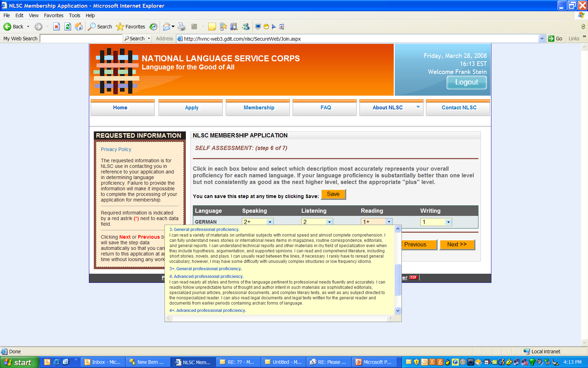This screenshot has width=588, height=368.
Task: Click the yellow smiley toolbar icon
Action: pyautogui.click(x=266, y=27)
